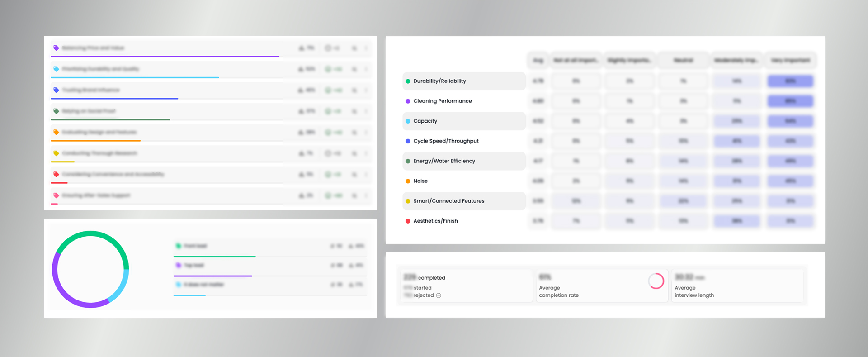Click the sentiment face icon in Trusting Brand row
Viewport: 868px width, 357px height.
point(328,90)
